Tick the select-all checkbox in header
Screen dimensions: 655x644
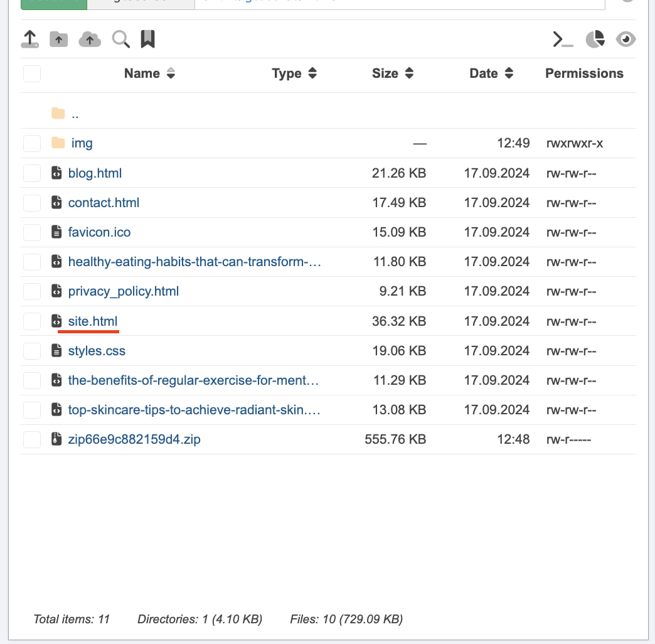(x=32, y=73)
